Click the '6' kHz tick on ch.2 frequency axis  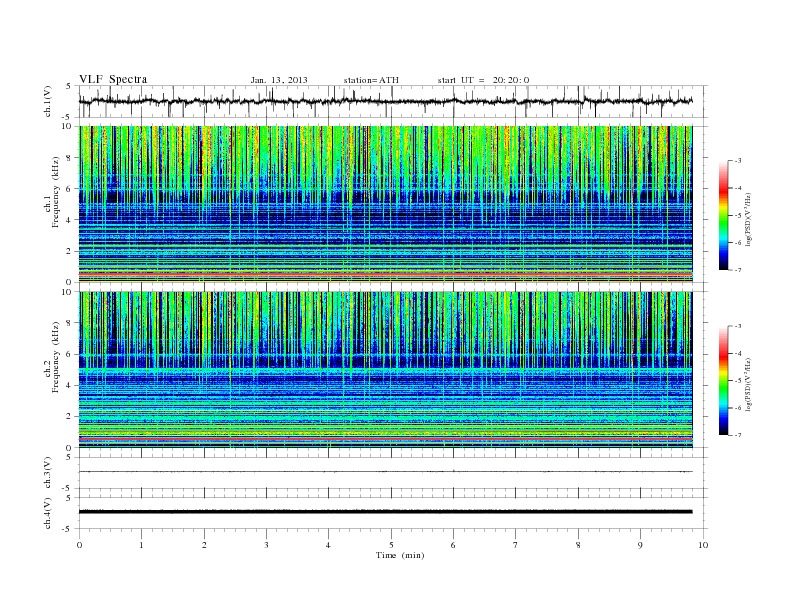(x=69, y=354)
